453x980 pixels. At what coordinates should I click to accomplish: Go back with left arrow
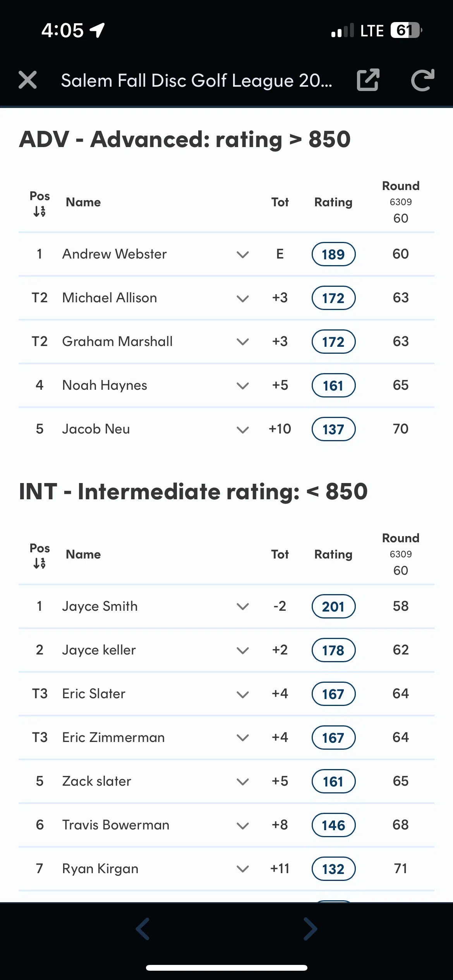[x=143, y=929]
